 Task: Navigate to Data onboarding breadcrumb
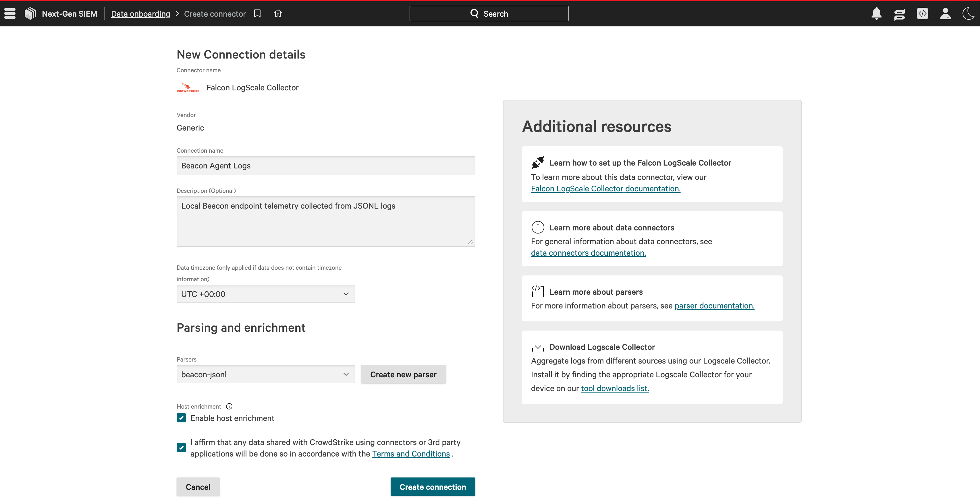pyautogui.click(x=140, y=14)
